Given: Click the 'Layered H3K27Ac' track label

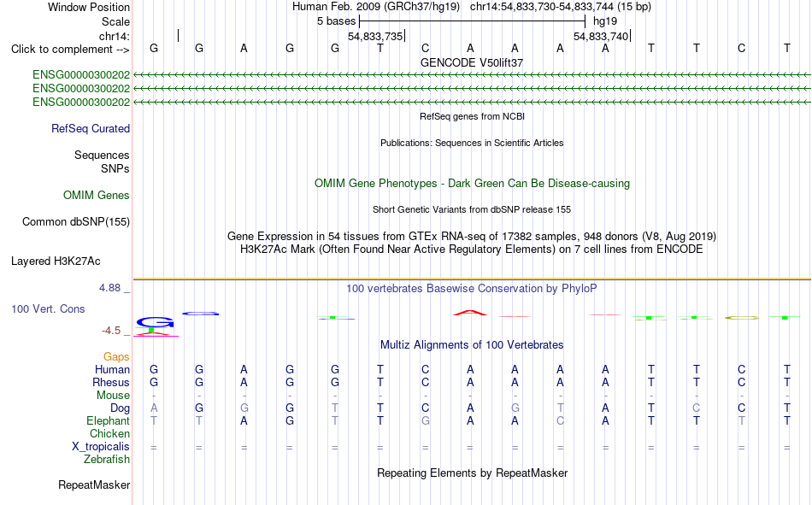Looking at the screenshot, I should pyautogui.click(x=56, y=261).
